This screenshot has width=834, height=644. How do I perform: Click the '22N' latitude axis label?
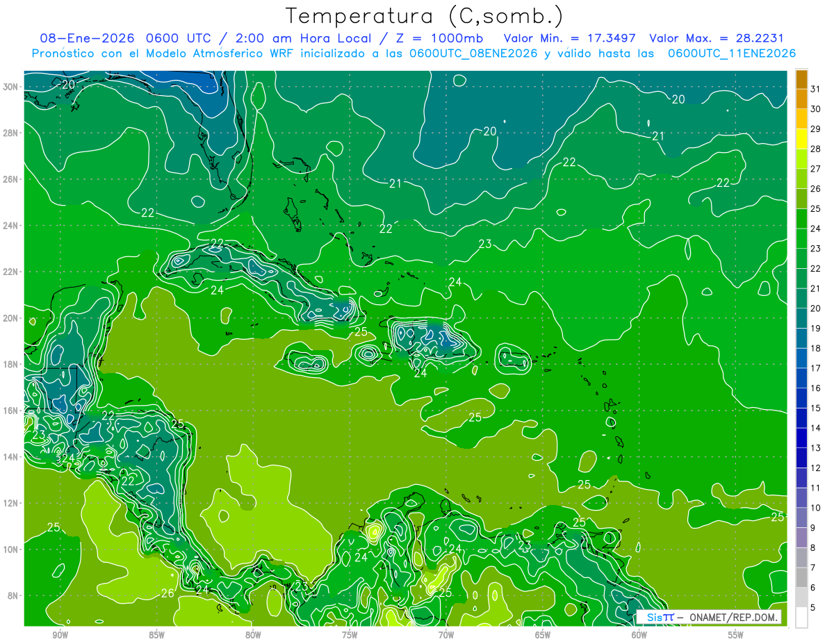tap(10, 272)
